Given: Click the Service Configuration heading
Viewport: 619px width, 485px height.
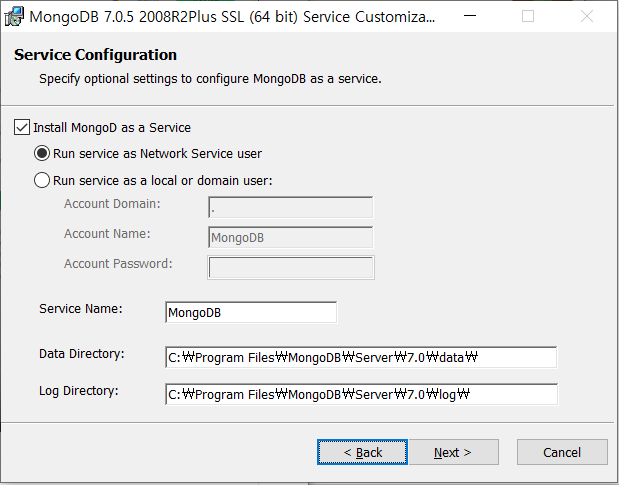Looking at the screenshot, I should pyautogui.click(x=95, y=55).
